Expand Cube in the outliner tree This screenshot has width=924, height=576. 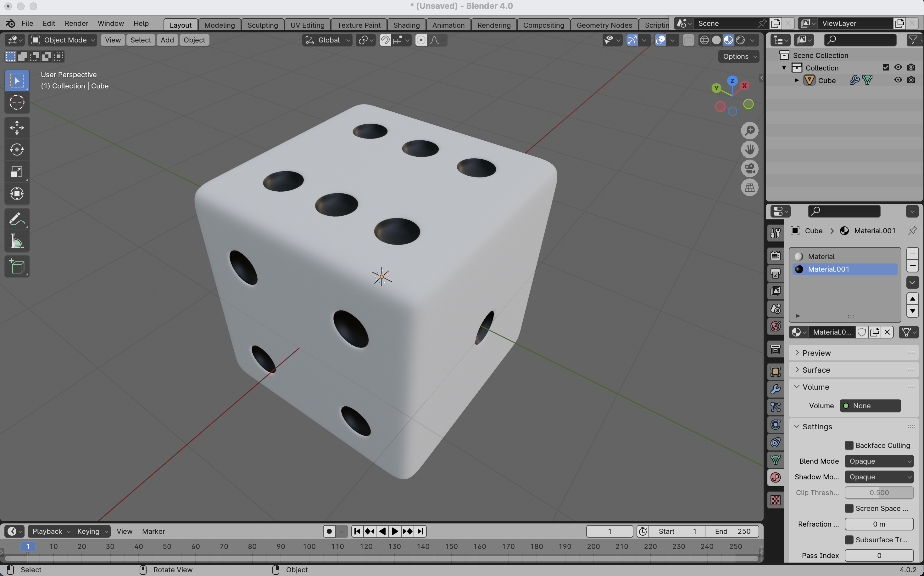click(797, 80)
